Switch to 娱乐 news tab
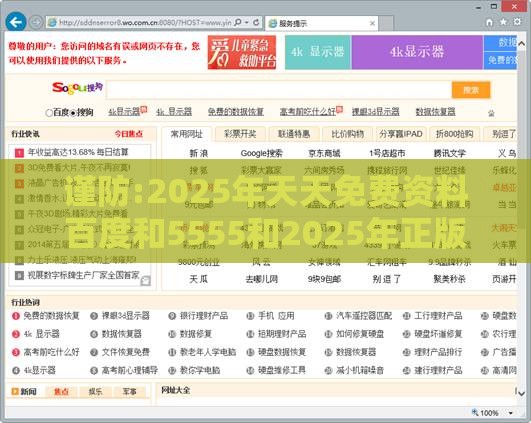 point(95,392)
